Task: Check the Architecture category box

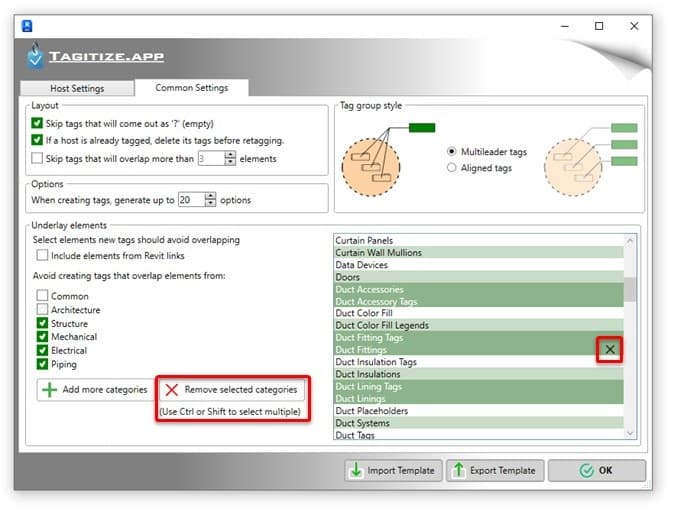Action: (42, 310)
